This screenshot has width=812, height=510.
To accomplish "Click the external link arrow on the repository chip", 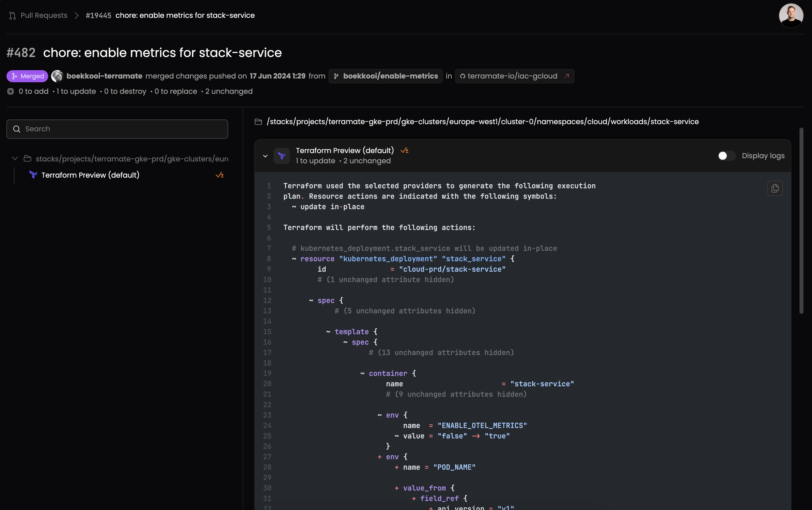I will pos(567,76).
